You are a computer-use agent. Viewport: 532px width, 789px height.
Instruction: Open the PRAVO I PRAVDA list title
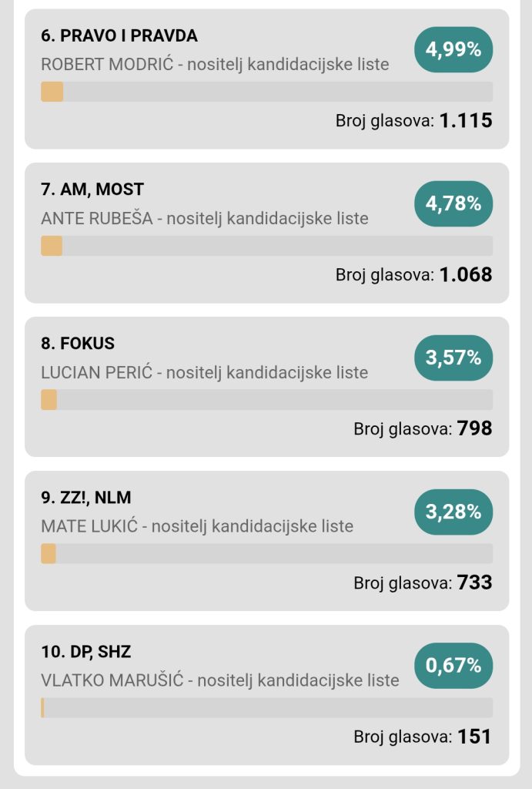[119, 35]
